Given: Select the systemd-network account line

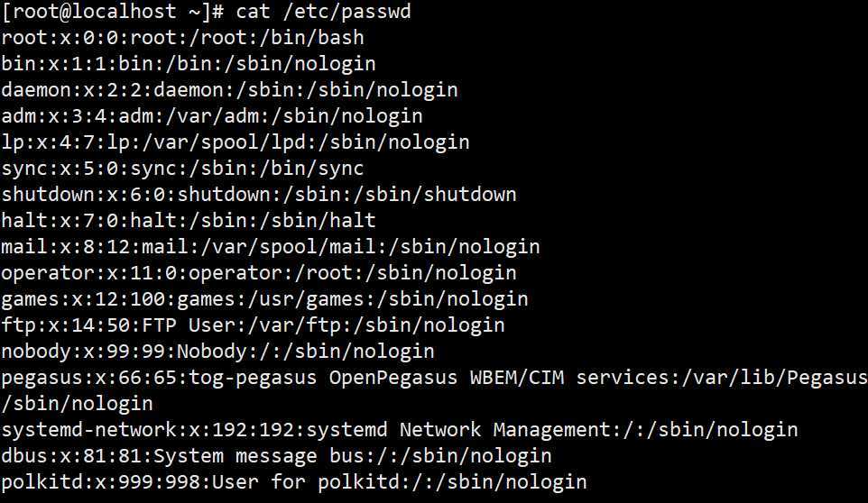Looking at the screenshot, I should point(400,430).
